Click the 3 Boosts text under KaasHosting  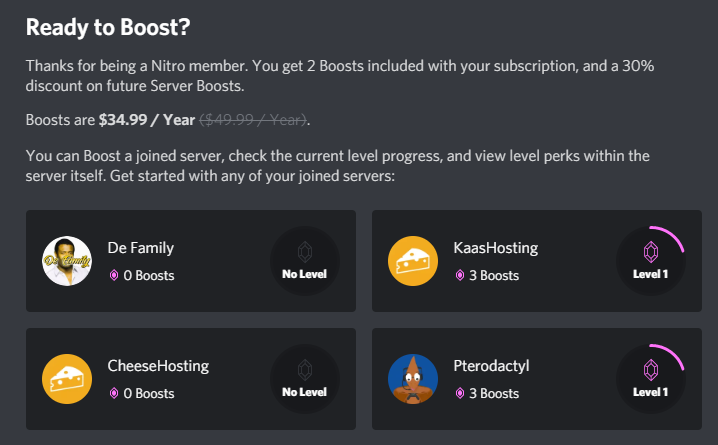click(x=495, y=276)
